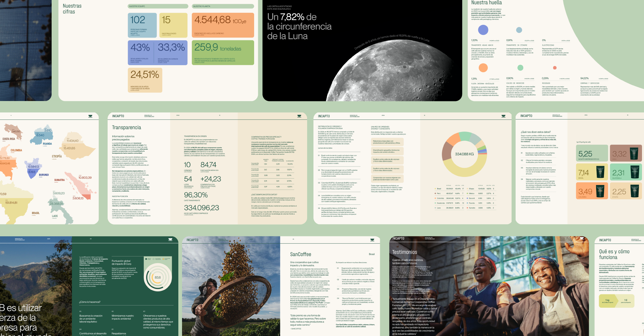The width and height of the screenshot is (644, 336).
Task: Select the green '5,25' coffee card
Action: [592, 153]
